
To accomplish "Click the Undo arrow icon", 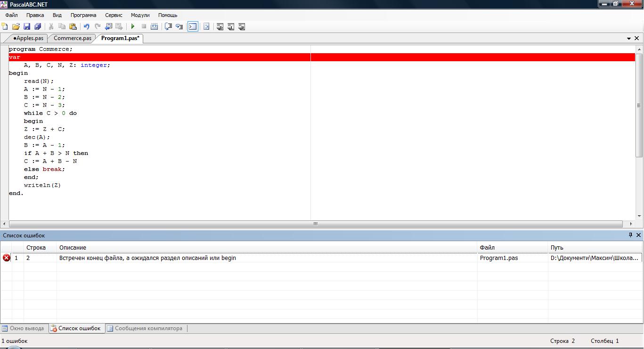I will [x=87, y=27].
